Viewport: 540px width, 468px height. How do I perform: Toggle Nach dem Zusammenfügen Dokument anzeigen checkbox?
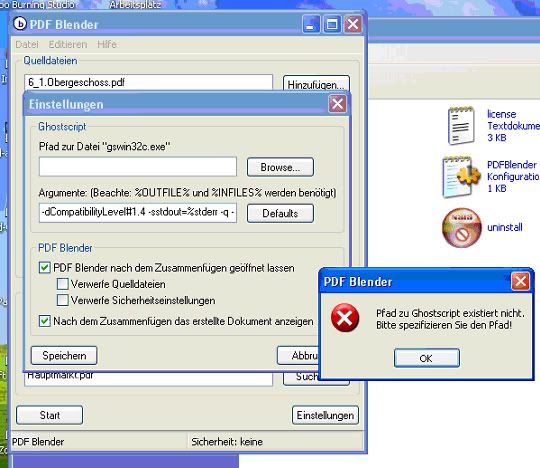45,321
